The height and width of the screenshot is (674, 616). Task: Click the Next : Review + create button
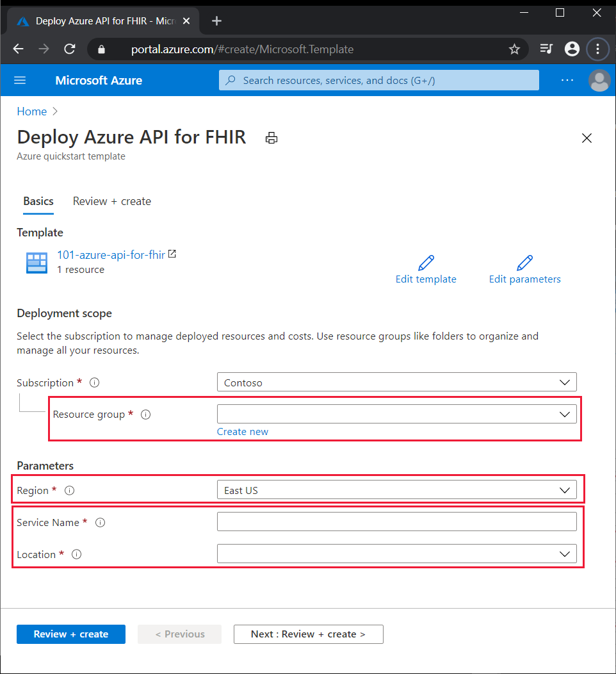pos(309,634)
